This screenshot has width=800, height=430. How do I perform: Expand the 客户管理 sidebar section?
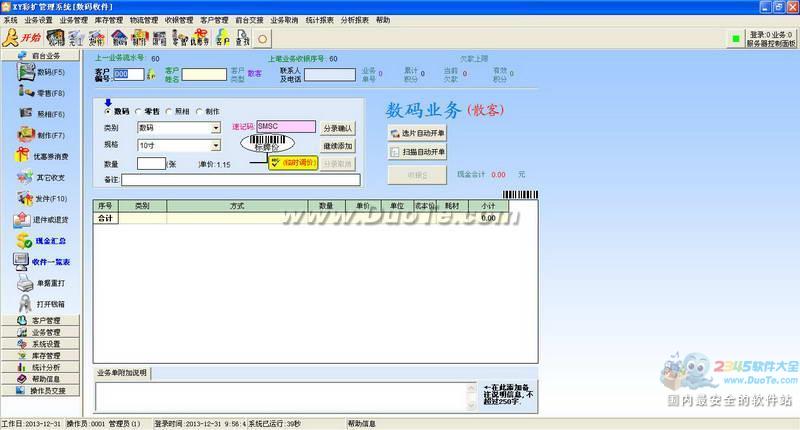[x=40, y=320]
